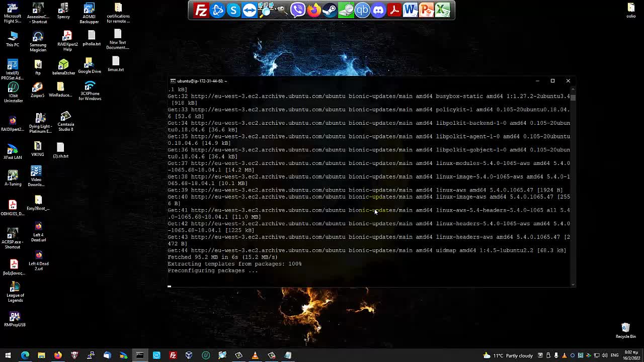Select the Zoiper5 desktop icon
The height and width of the screenshot is (362, 644).
click(x=38, y=89)
